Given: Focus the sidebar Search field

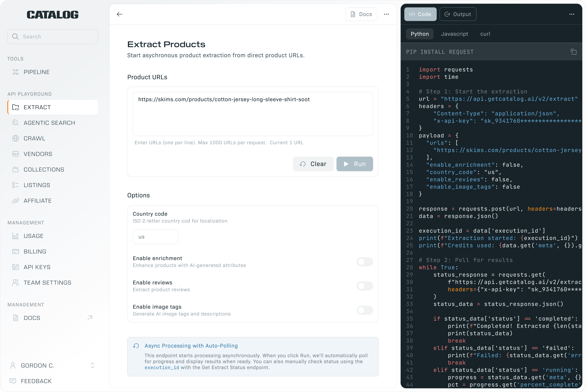Looking at the screenshot, I should pos(52,36).
